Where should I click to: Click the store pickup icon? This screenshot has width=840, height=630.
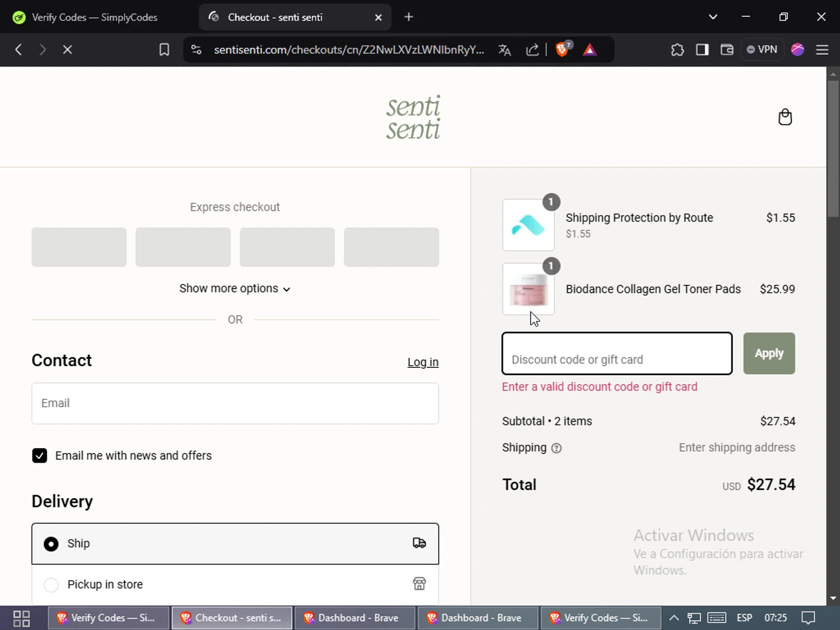click(419, 584)
